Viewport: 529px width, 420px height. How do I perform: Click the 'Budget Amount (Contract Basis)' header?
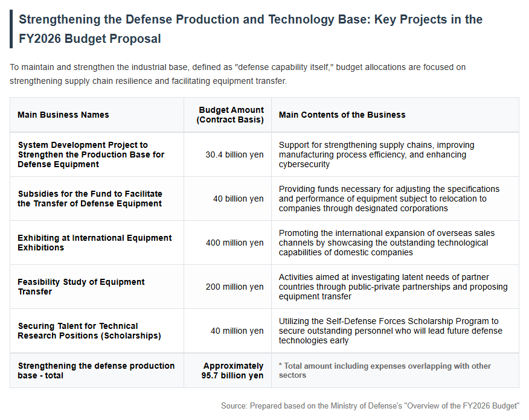(x=231, y=115)
